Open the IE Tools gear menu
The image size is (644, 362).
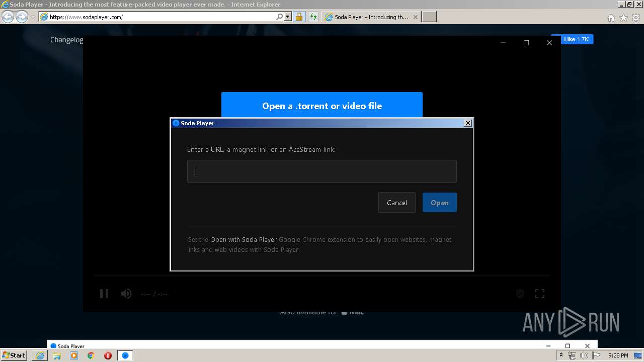tap(636, 18)
